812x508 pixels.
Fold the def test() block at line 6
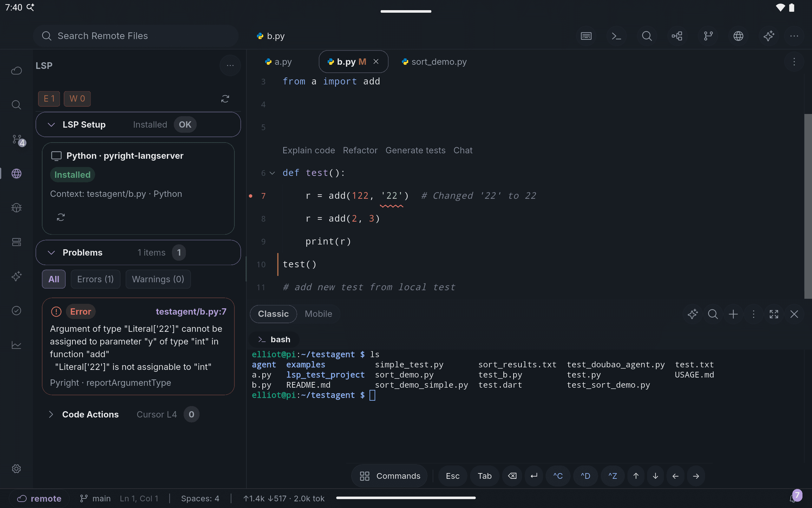(x=272, y=173)
